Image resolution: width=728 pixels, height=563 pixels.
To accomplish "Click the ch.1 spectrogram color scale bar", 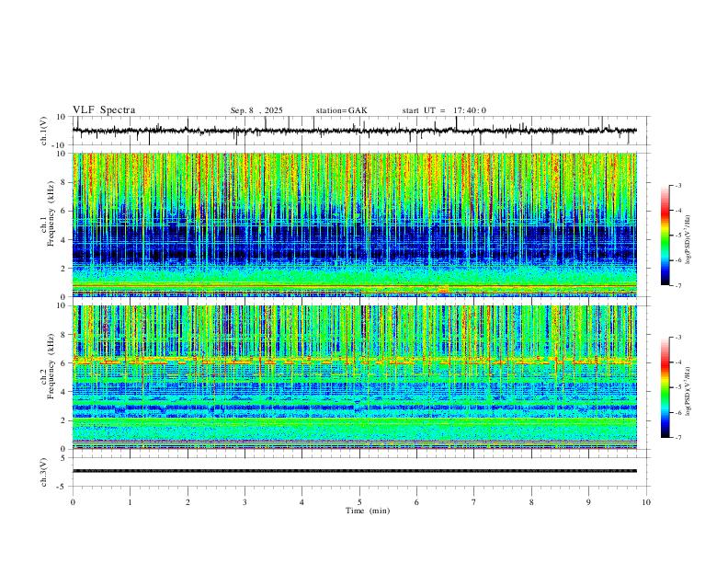I will pyautogui.click(x=665, y=236).
